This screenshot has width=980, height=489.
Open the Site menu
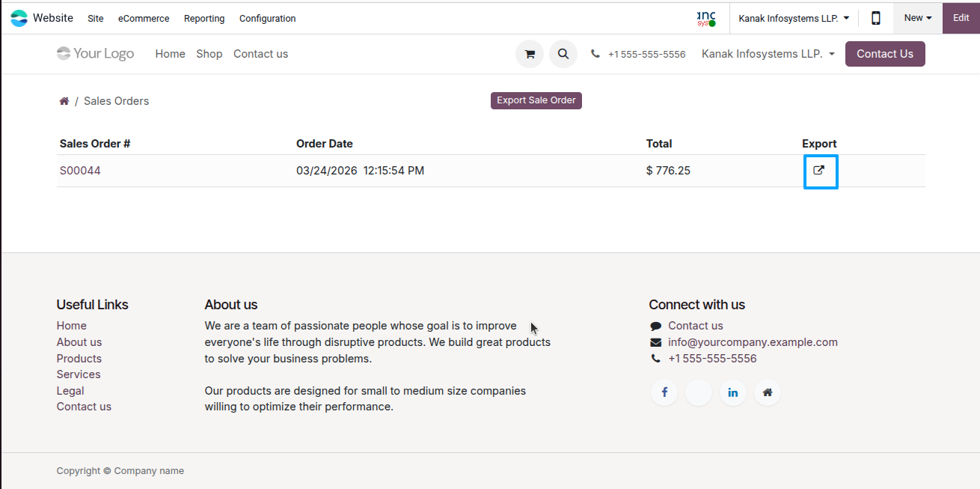click(x=96, y=18)
